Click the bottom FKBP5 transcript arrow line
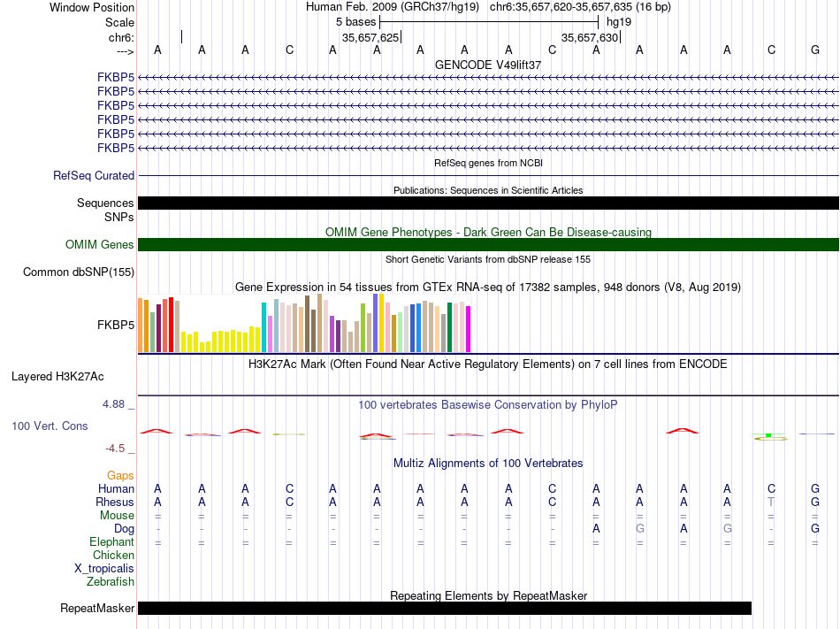Viewport: 840px width, 629px height. click(x=488, y=148)
